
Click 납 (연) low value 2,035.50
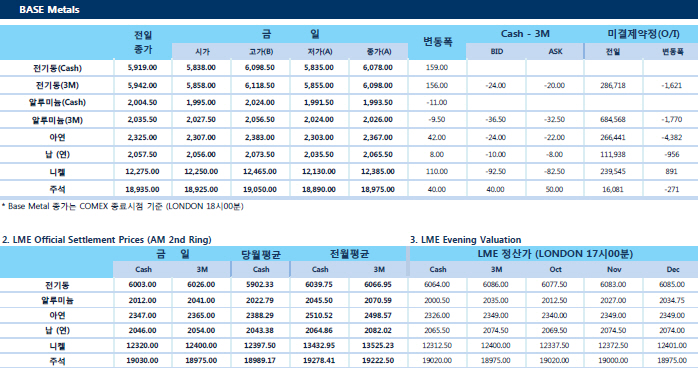tap(319, 154)
